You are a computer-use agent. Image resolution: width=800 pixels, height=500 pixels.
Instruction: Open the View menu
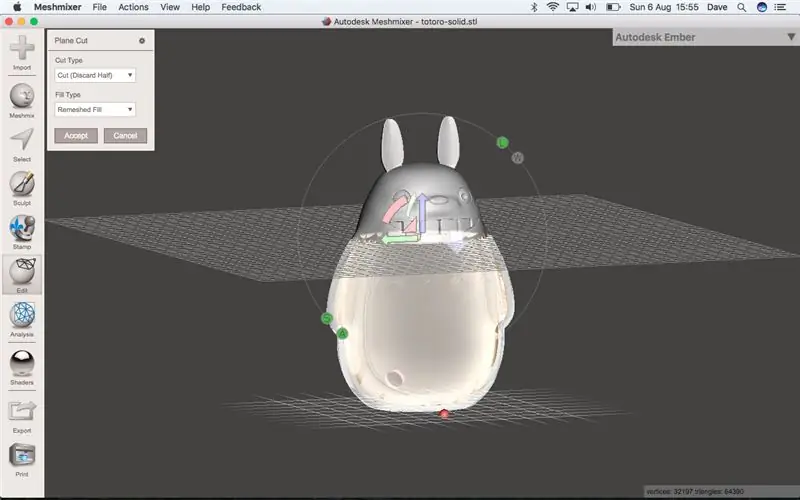click(x=170, y=7)
